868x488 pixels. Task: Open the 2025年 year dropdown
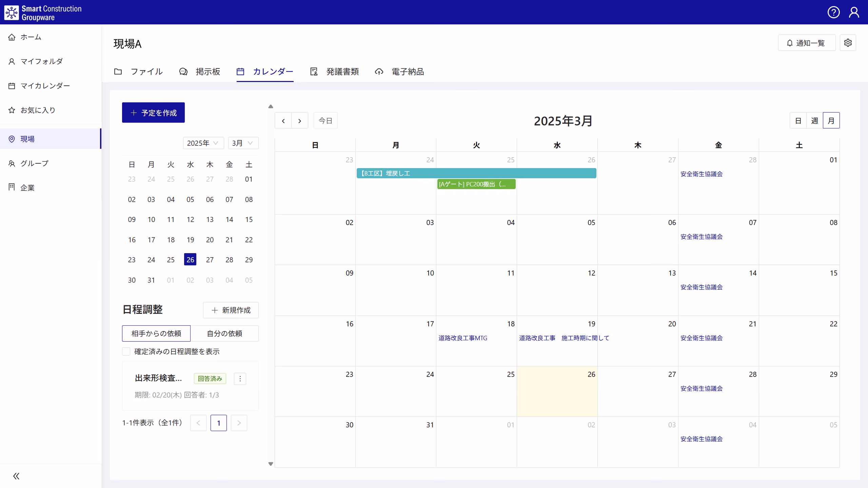coord(203,143)
